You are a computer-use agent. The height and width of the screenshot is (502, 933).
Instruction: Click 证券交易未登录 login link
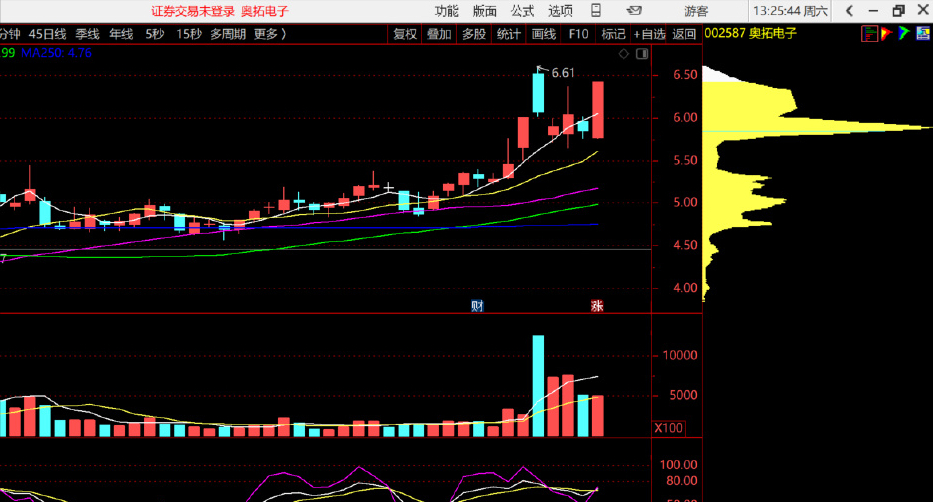(193, 11)
